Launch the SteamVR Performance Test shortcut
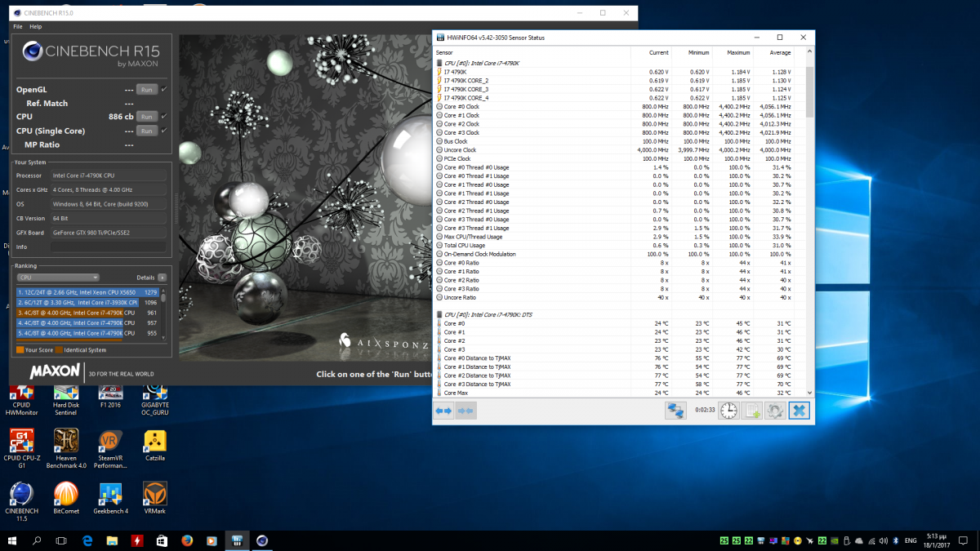 110,450
